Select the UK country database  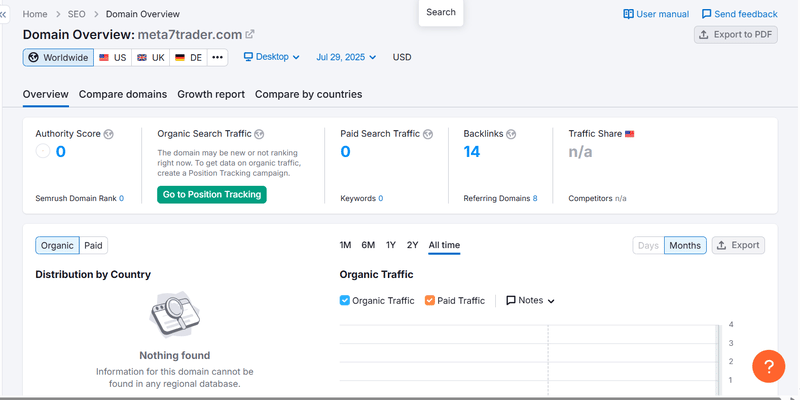(x=151, y=58)
